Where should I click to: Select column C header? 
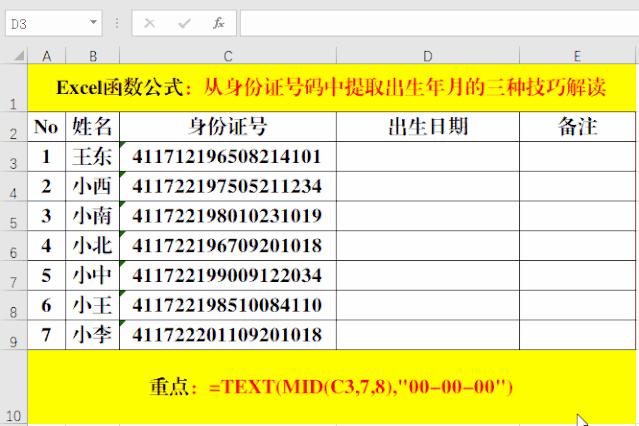(x=228, y=55)
